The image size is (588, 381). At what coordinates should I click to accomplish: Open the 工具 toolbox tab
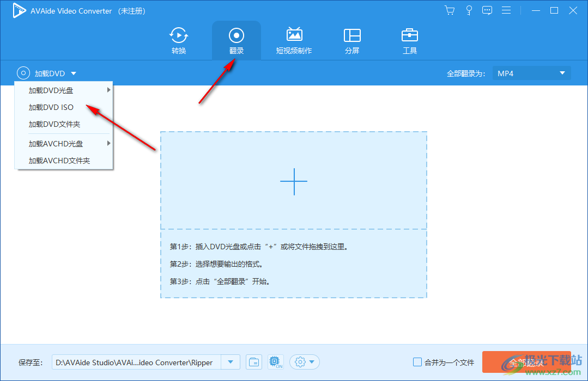pyautogui.click(x=409, y=40)
